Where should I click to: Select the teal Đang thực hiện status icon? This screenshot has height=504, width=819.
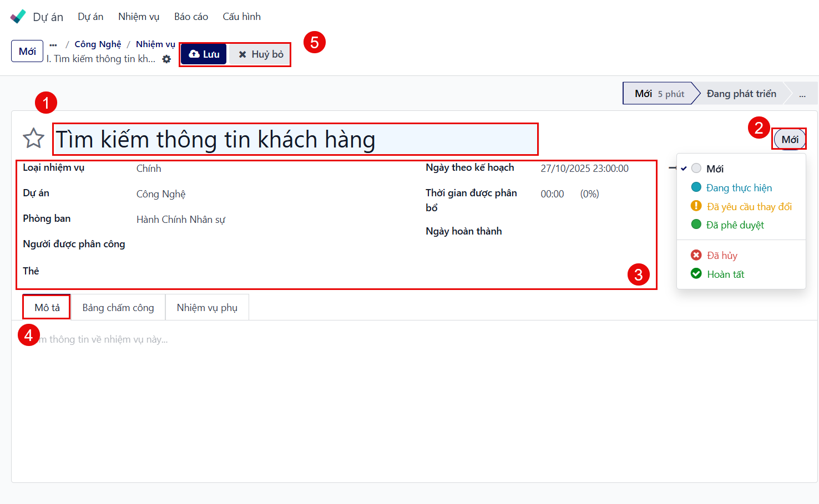pyautogui.click(x=696, y=187)
